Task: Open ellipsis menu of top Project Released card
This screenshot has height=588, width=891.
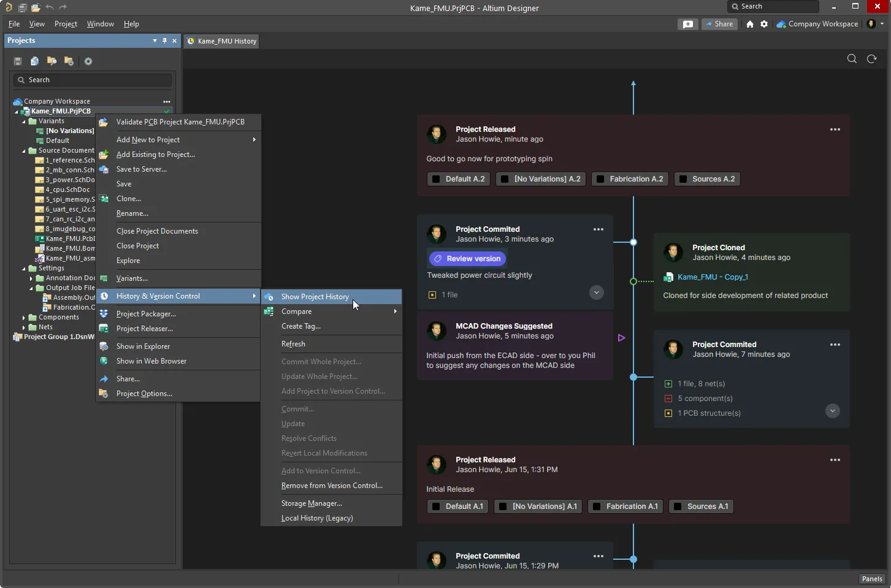Action: coord(835,129)
